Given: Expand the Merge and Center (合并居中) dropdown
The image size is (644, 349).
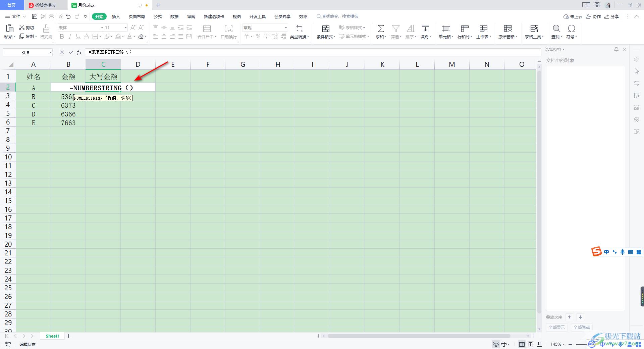Looking at the screenshot, I should tap(215, 37).
